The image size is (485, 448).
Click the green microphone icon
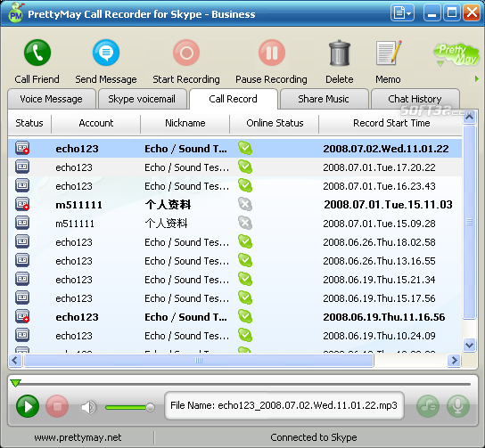click(458, 406)
